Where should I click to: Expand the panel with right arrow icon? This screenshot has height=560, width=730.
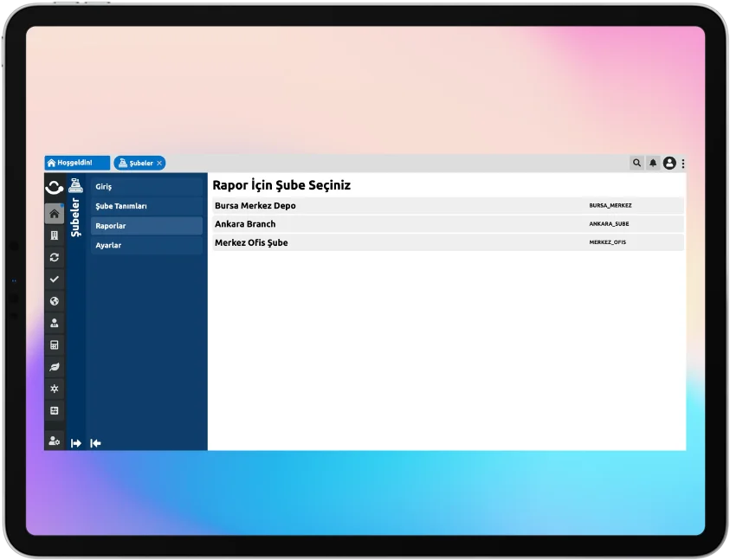pyautogui.click(x=76, y=443)
